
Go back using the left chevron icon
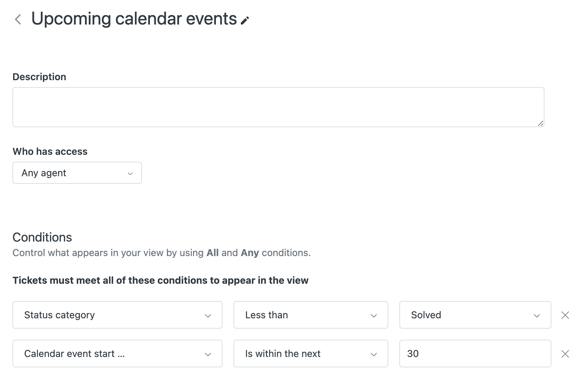coord(18,19)
